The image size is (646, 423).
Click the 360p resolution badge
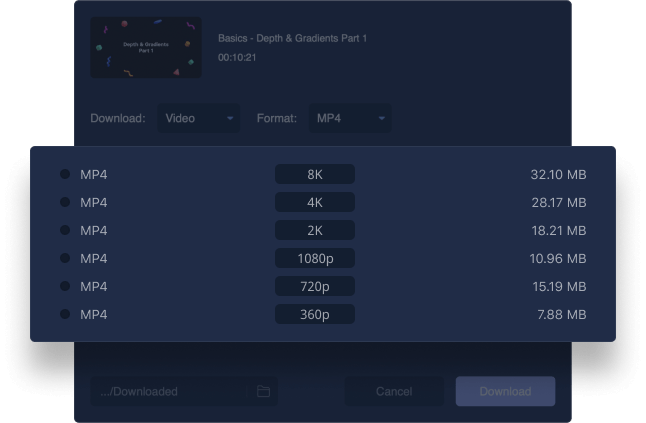(x=315, y=314)
